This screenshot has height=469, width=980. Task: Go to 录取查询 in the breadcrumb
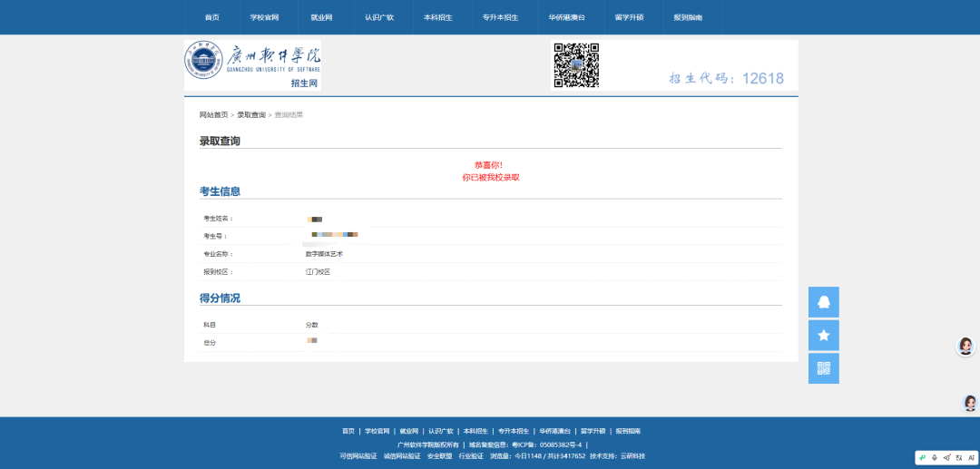pyautogui.click(x=251, y=115)
